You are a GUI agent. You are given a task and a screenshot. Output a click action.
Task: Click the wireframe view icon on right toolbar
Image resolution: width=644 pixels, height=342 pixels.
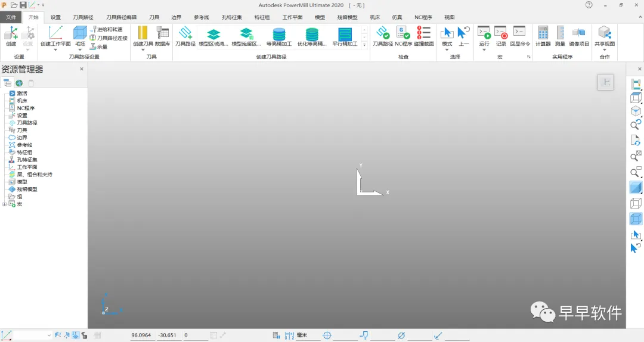636,203
